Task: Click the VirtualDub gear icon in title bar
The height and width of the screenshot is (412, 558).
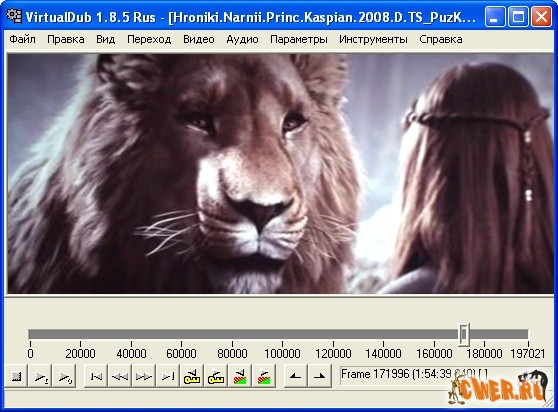Action: (14, 16)
